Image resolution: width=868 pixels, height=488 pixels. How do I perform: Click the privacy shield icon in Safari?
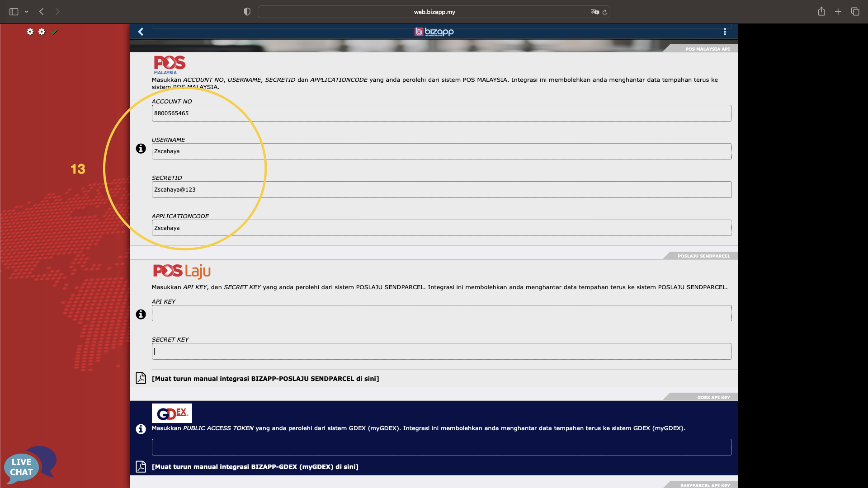point(247,12)
